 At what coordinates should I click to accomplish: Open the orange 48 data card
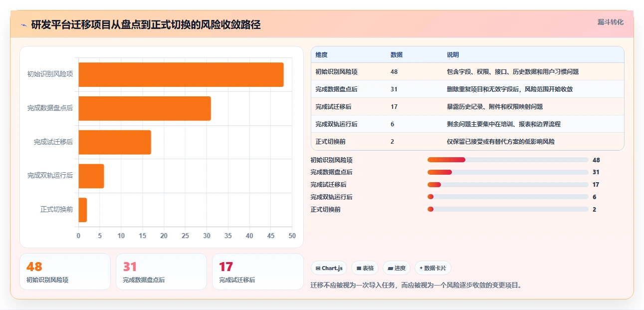pyautogui.click(x=65, y=272)
